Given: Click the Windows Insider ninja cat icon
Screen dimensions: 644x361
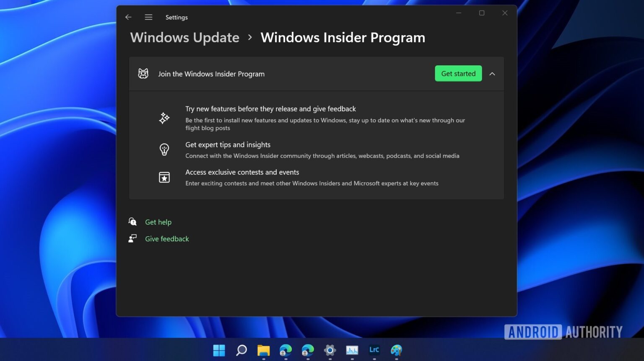Looking at the screenshot, I should [x=143, y=73].
